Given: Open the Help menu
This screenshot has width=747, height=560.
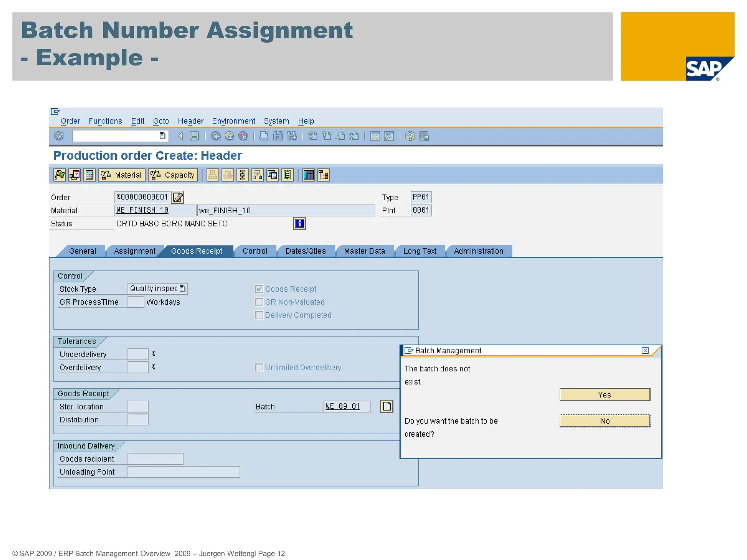Looking at the screenshot, I should click(x=306, y=121).
